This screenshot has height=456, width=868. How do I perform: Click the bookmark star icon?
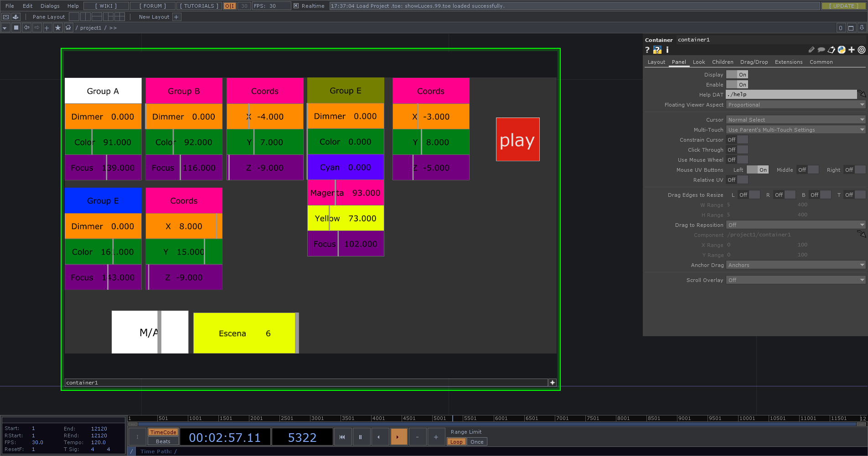click(58, 28)
